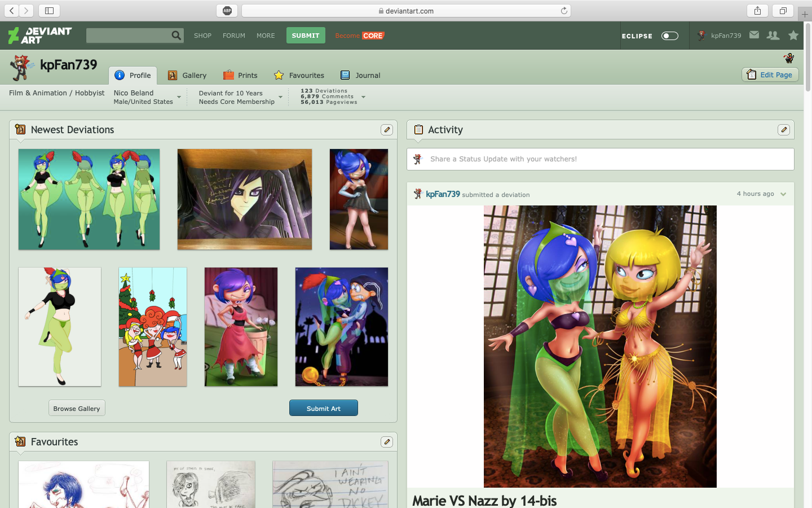The height and width of the screenshot is (508, 812).
Task: Open the MORE menu
Action: tap(266, 36)
